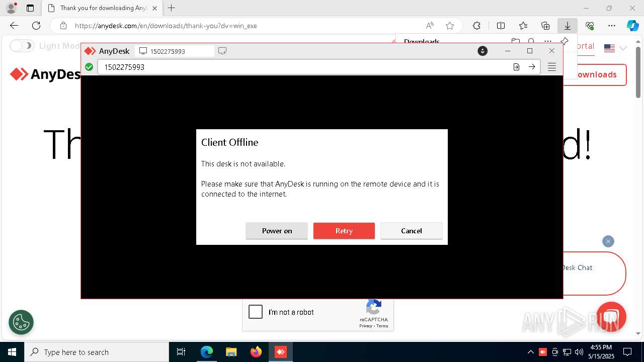Open the red chat bubble button
644x362 pixels.
click(x=611, y=317)
